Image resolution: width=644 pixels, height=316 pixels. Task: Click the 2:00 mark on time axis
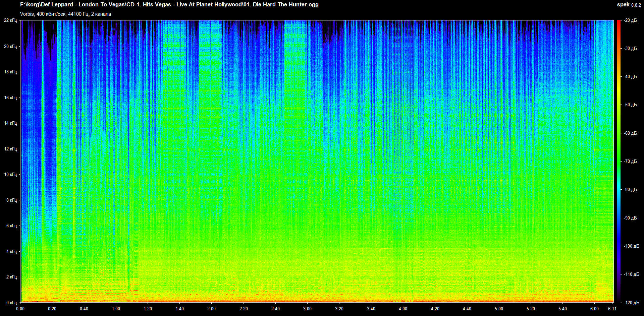(212, 309)
